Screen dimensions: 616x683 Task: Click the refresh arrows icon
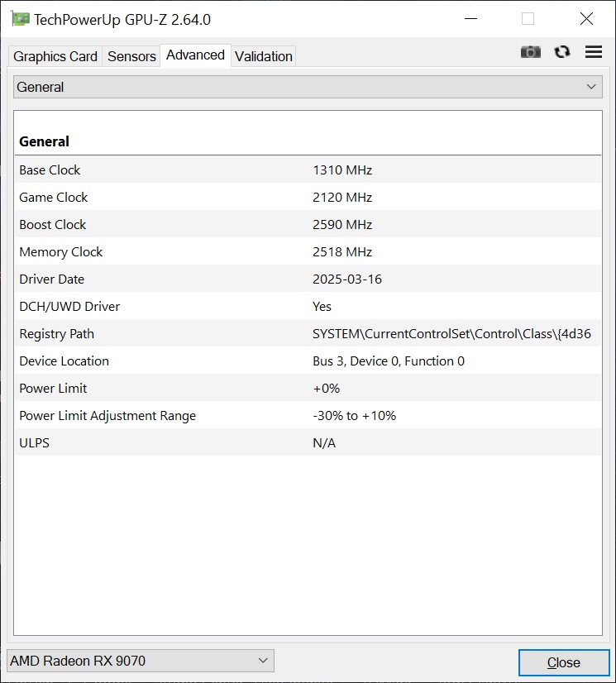point(562,52)
